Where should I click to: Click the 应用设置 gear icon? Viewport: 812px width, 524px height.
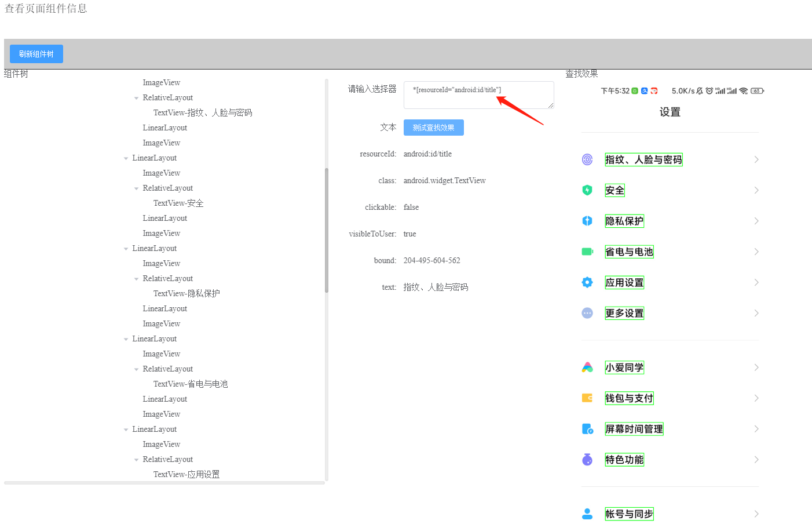587,282
